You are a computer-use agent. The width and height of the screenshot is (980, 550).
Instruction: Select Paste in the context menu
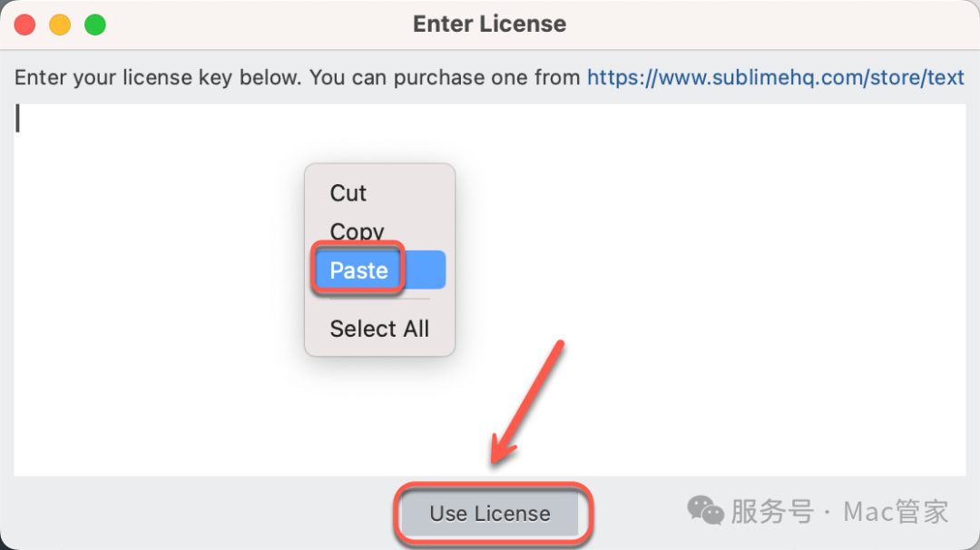point(359,270)
